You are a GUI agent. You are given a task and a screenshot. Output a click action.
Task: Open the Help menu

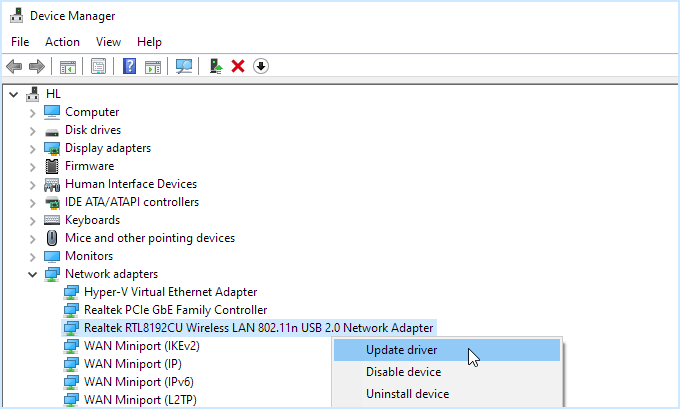tap(149, 42)
